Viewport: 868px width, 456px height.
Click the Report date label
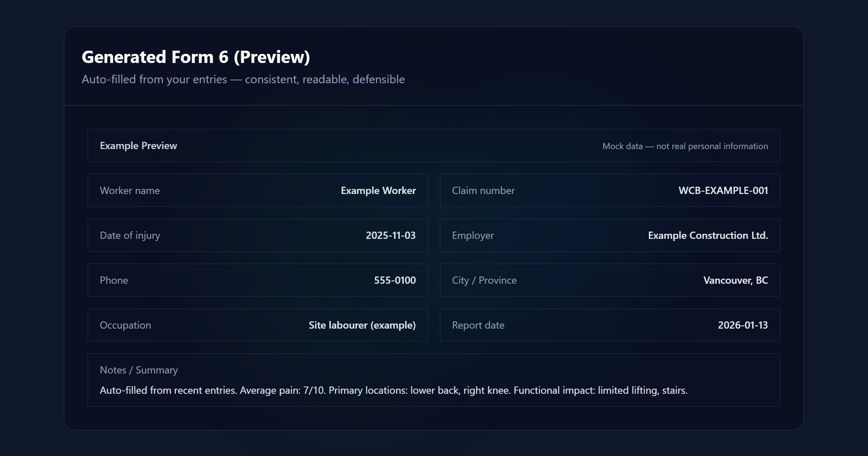(478, 325)
